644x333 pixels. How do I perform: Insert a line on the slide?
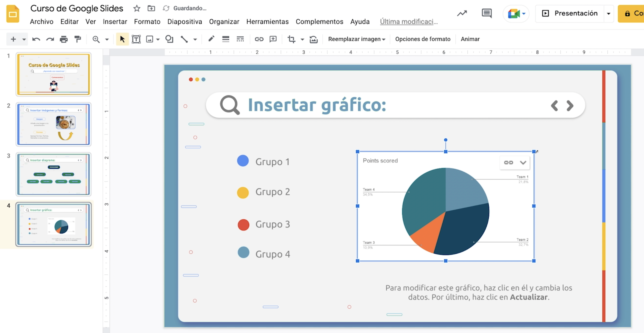184,39
